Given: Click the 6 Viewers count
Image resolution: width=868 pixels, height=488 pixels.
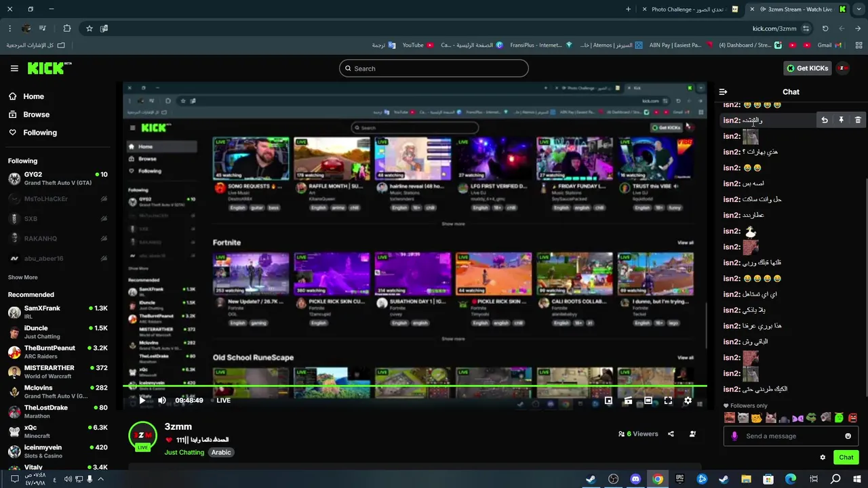Looking at the screenshot, I should (x=638, y=434).
